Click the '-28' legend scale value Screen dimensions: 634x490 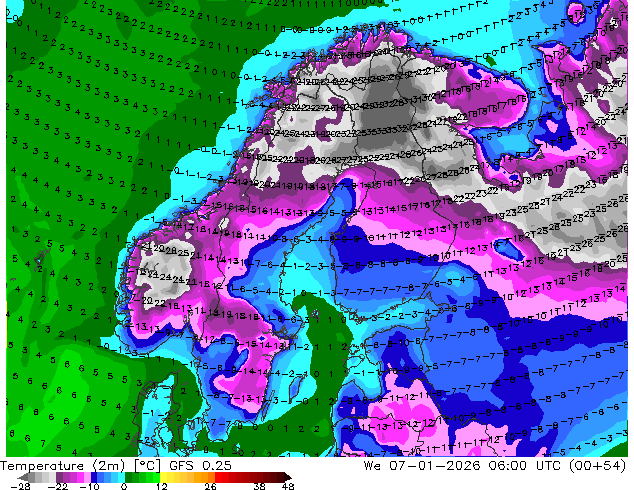click(x=20, y=486)
